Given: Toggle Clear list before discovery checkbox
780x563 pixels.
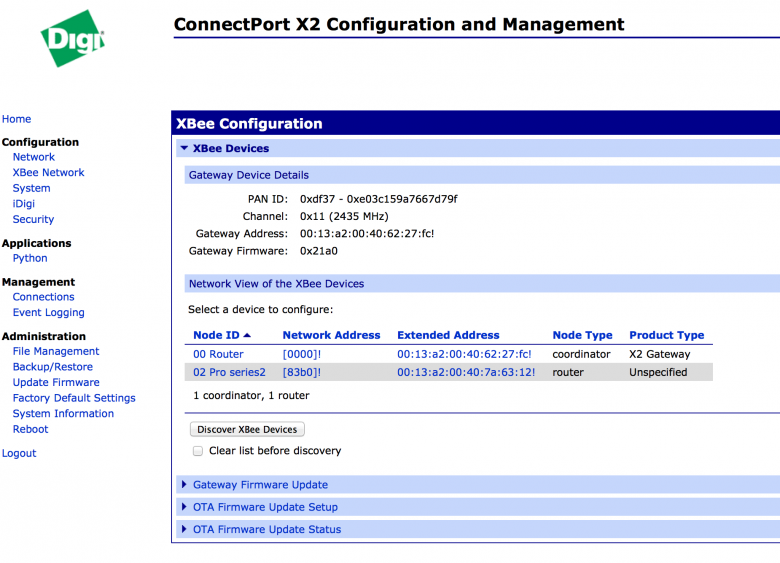Looking at the screenshot, I should point(198,451).
